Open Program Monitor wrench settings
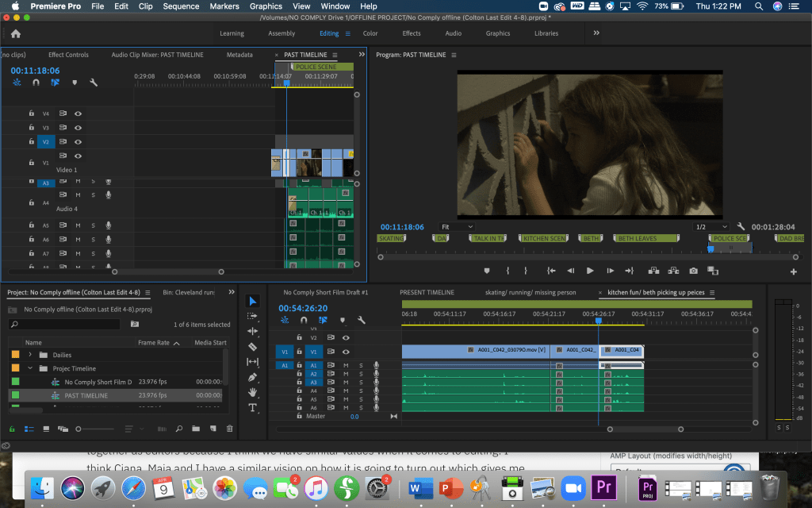The width and height of the screenshot is (812, 508). point(741,226)
